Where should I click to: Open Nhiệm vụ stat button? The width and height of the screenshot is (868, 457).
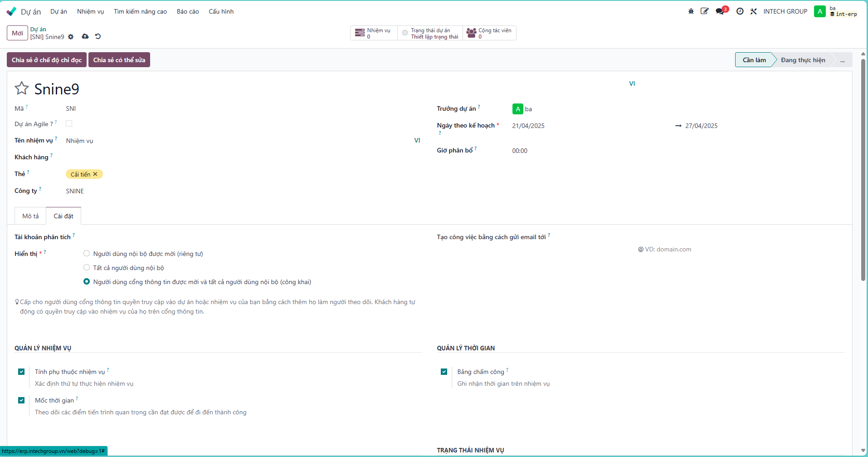pyautogui.click(x=374, y=33)
